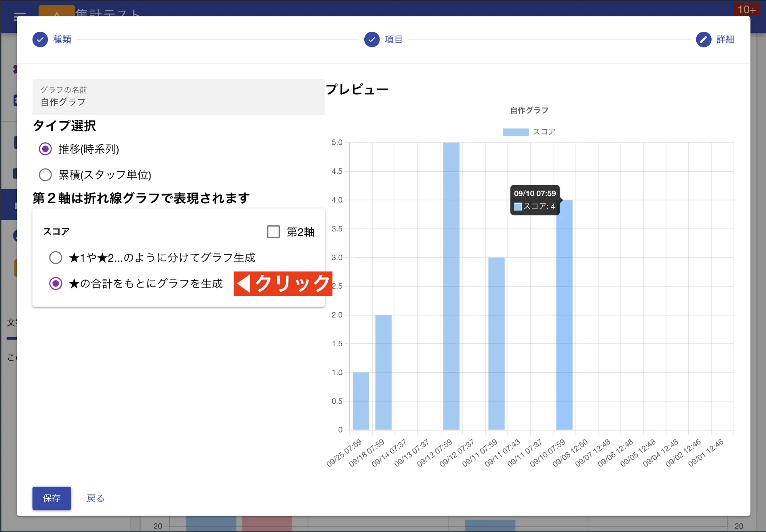Switch to the 種類 step
Viewport: 766px width, 532px height.
61,39
